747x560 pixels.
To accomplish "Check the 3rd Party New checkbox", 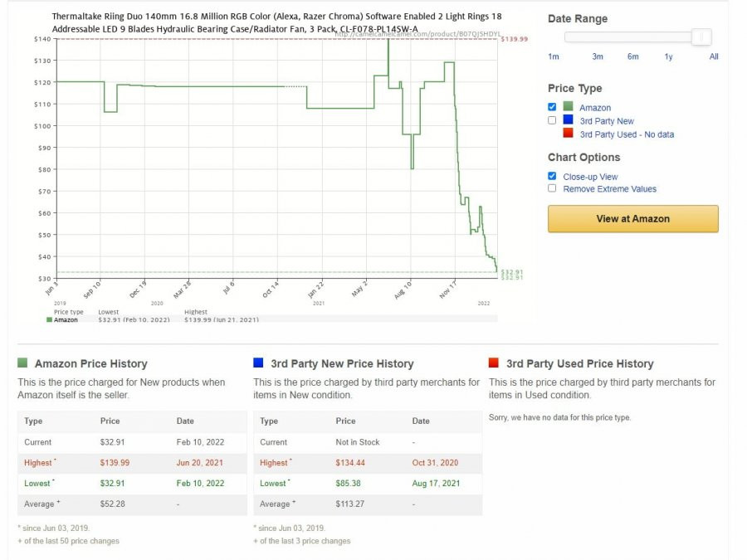I will (x=552, y=120).
